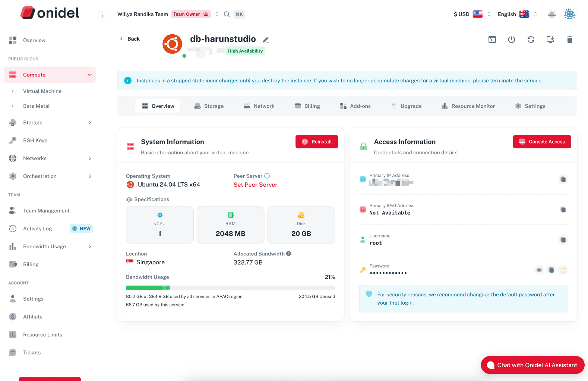Image resolution: width=588 pixels, height=381 pixels.
Task: Switch to the Network tab
Action: point(259,106)
